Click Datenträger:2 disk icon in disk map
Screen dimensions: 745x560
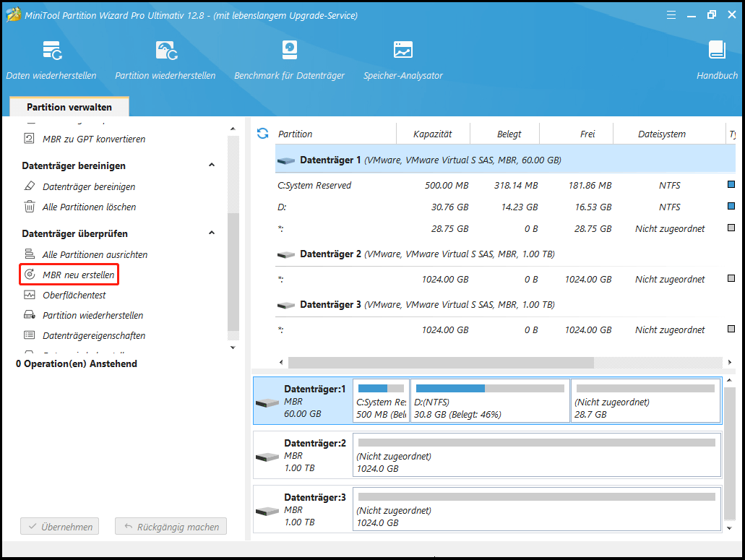[x=267, y=457]
